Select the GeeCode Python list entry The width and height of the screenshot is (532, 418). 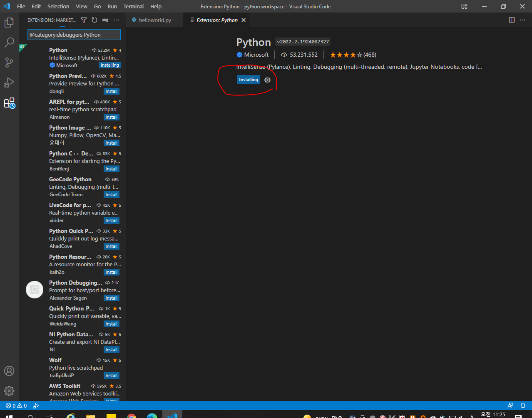[72, 187]
